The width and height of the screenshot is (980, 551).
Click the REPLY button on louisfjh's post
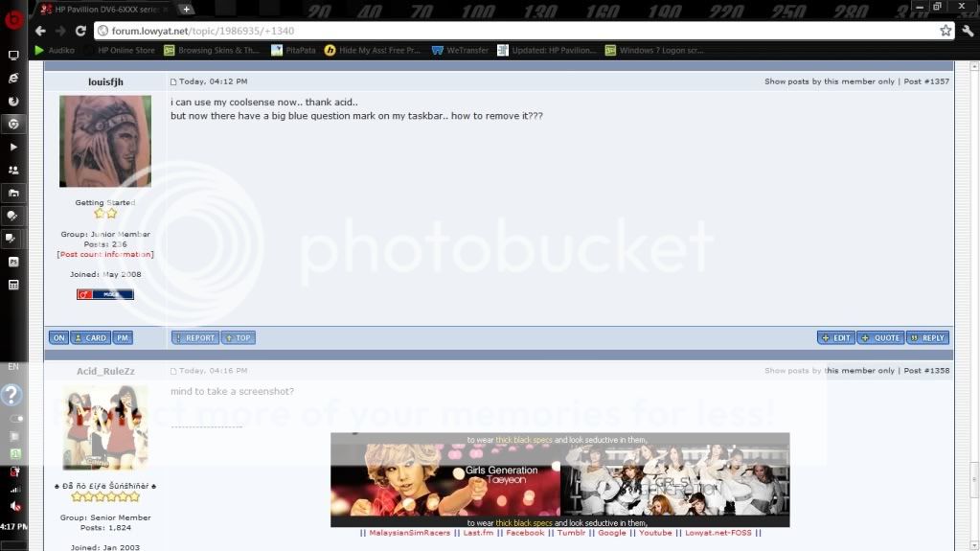(x=927, y=337)
